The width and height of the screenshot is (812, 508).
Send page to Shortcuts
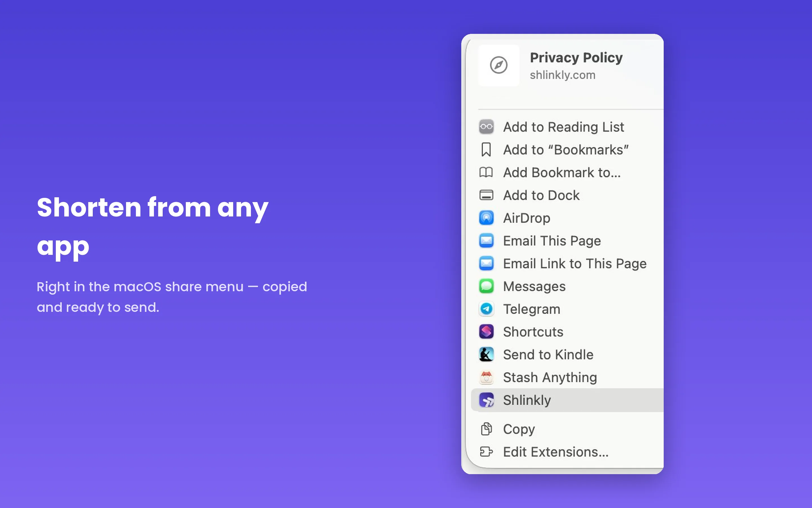[x=567, y=332]
